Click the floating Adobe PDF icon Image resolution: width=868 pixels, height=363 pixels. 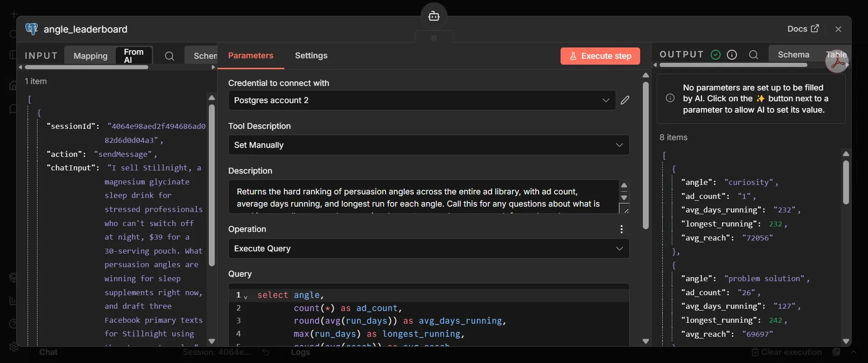tap(837, 61)
